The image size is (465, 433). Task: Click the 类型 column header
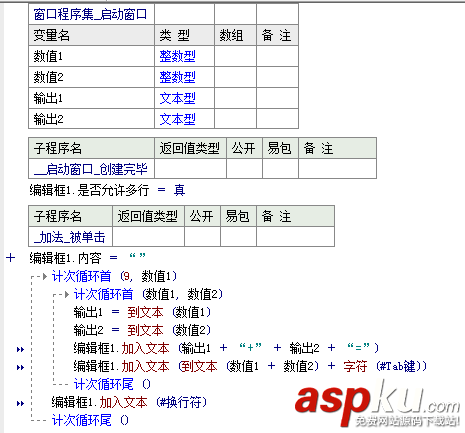pos(184,35)
